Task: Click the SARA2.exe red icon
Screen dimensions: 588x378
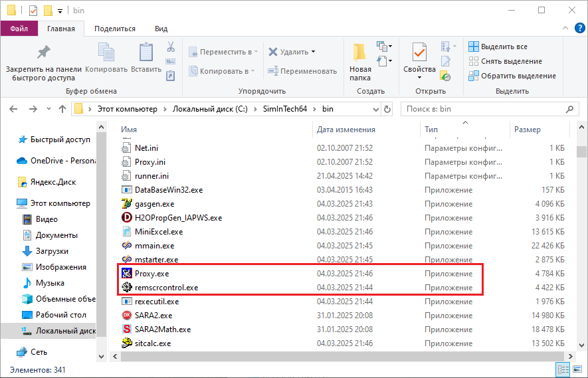Action: click(x=127, y=316)
